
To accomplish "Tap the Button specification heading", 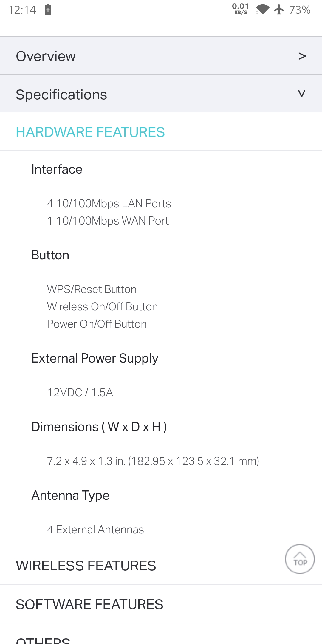I will coord(50,255).
